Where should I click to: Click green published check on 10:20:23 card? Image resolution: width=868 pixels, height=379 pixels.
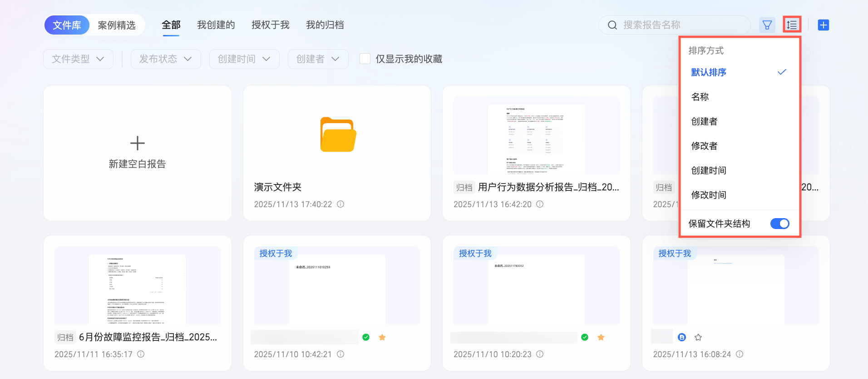click(585, 337)
